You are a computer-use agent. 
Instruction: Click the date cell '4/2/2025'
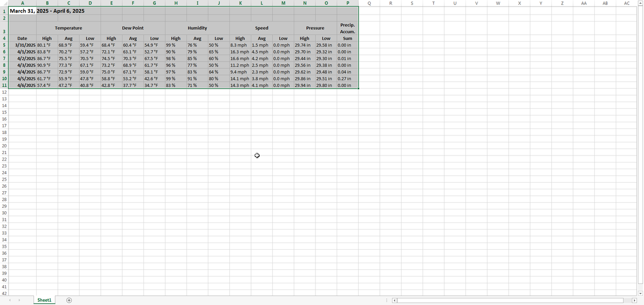point(23,58)
